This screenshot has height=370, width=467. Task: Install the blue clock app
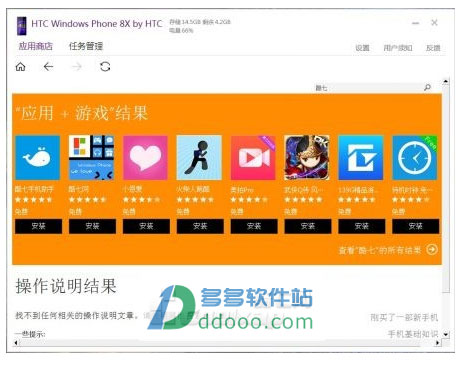click(415, 226)
